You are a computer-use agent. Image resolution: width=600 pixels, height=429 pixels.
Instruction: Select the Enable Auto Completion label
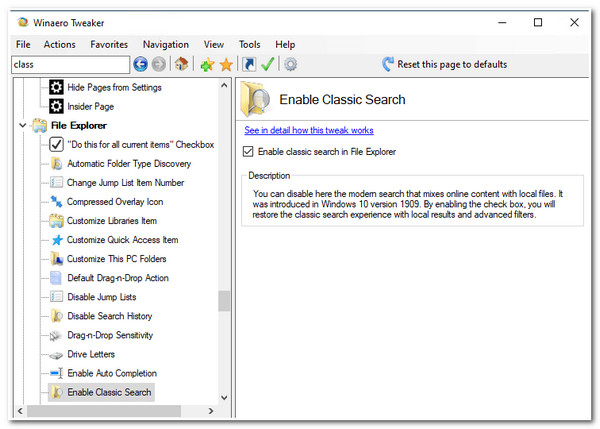[x=112, y=373]
